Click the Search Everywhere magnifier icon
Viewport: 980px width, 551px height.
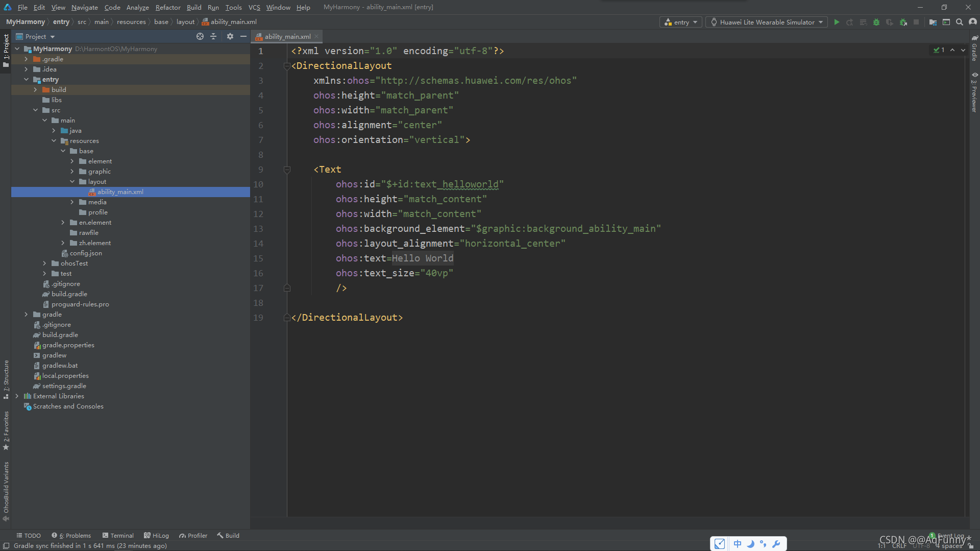tap(960, 22)
